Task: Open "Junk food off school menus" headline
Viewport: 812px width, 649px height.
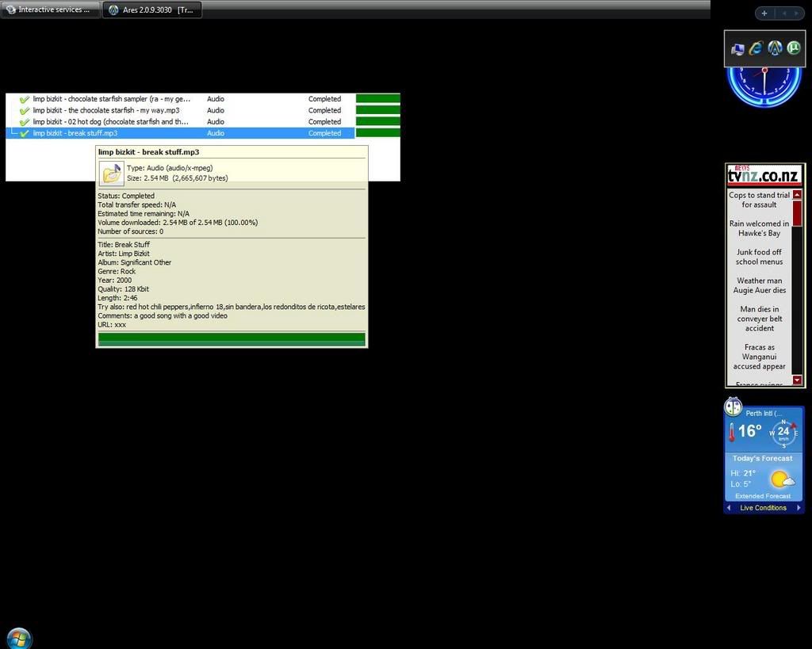Action: [x=759, y=257]
